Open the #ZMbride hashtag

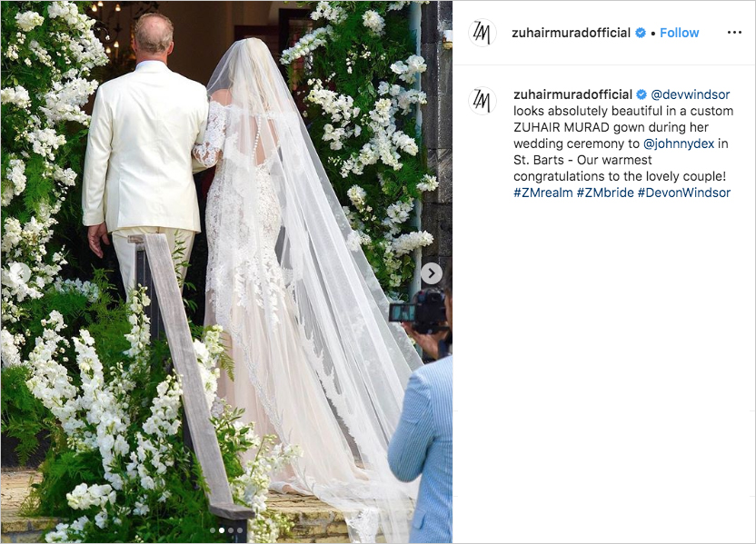click(x=605, y=193)
